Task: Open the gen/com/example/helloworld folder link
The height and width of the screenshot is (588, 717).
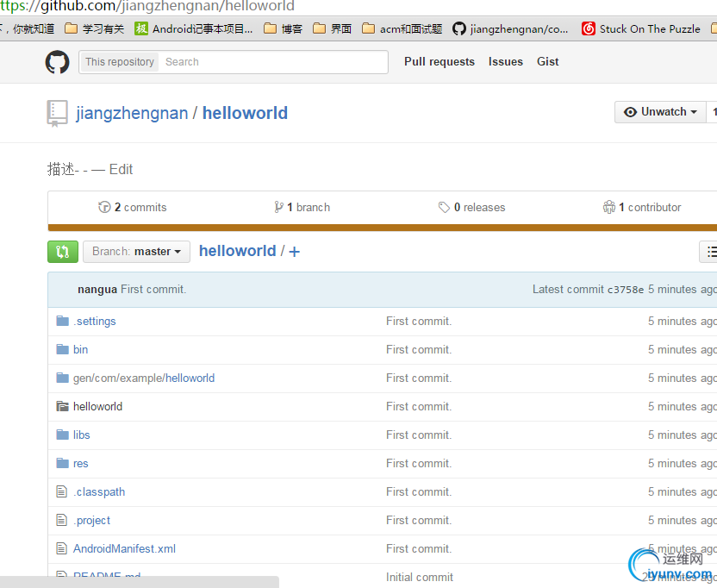Action: (x=144, y=378)
